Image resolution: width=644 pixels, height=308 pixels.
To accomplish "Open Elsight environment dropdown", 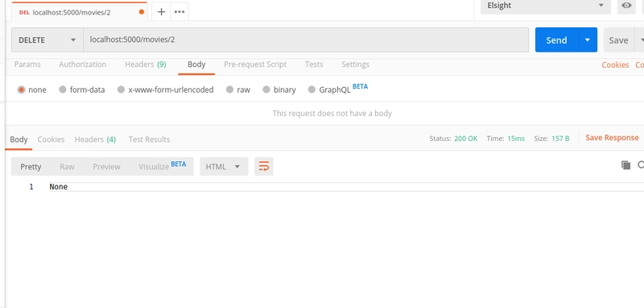I will pyautogui.click(x=546, y=6).
